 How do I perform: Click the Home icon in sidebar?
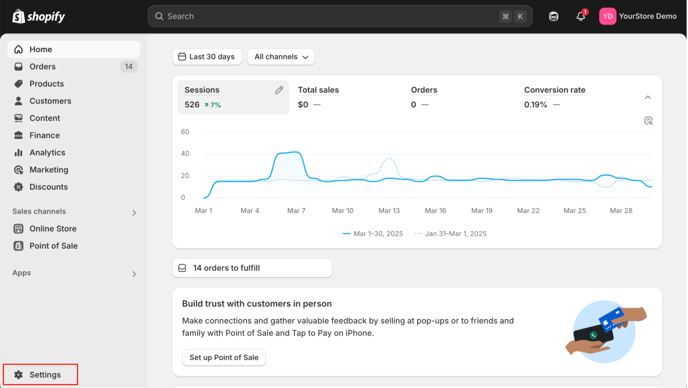pyautogui.click(x=18, y=49)
